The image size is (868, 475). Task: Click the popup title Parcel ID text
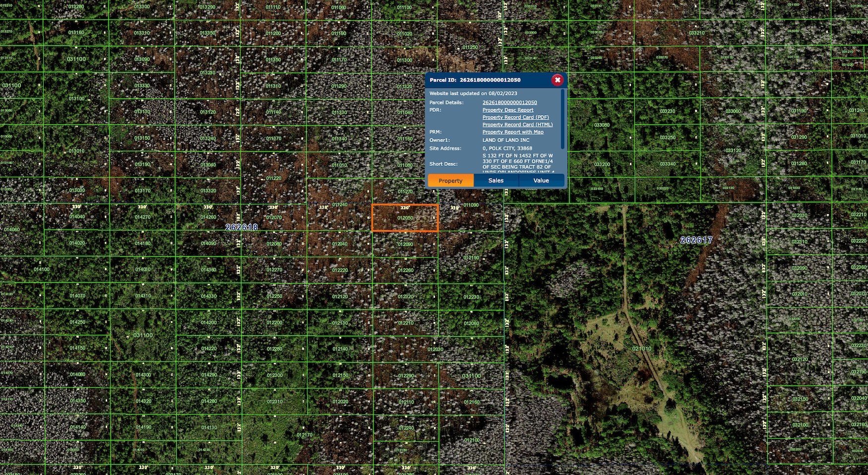coord(475,80)
